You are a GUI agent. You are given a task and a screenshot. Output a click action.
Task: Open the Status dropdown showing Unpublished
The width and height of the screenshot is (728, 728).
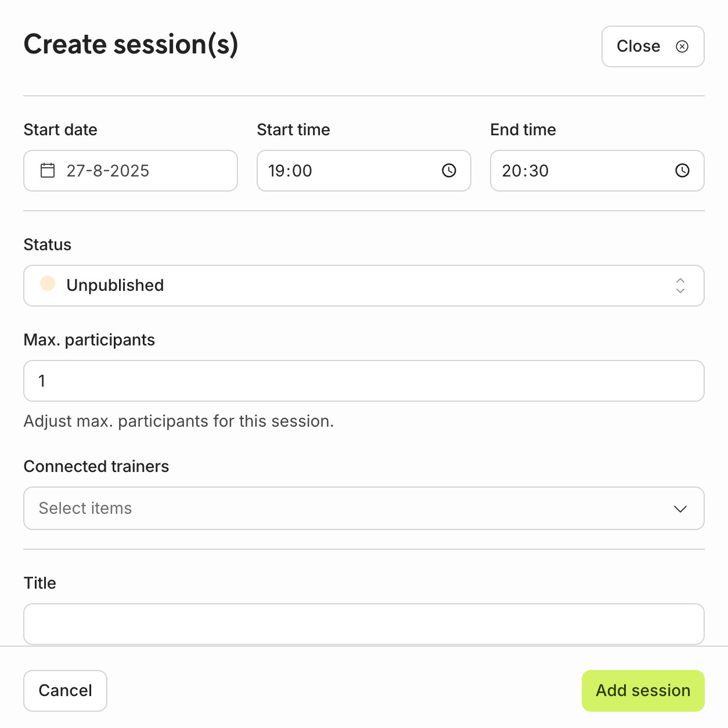(x=363, y=286)
